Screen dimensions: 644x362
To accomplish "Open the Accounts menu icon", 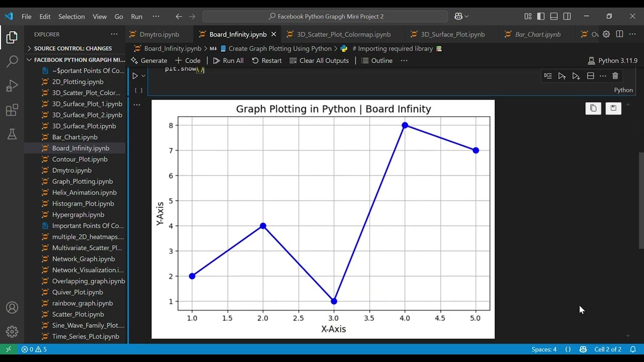I will point(12,308).
